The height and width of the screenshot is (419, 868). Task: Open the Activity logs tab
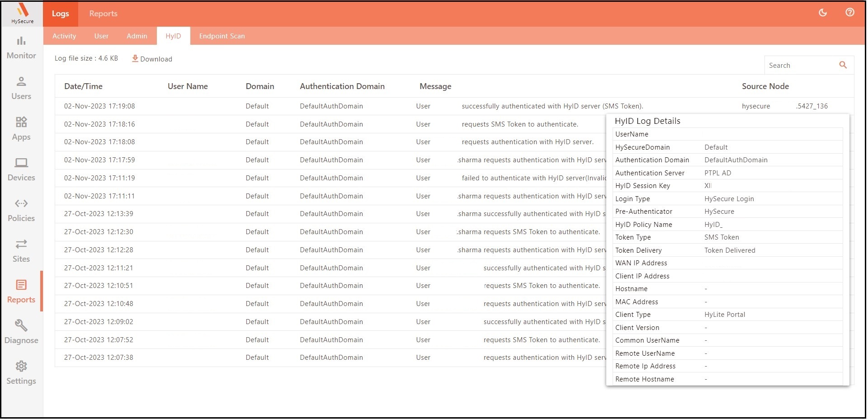point(64,36)
